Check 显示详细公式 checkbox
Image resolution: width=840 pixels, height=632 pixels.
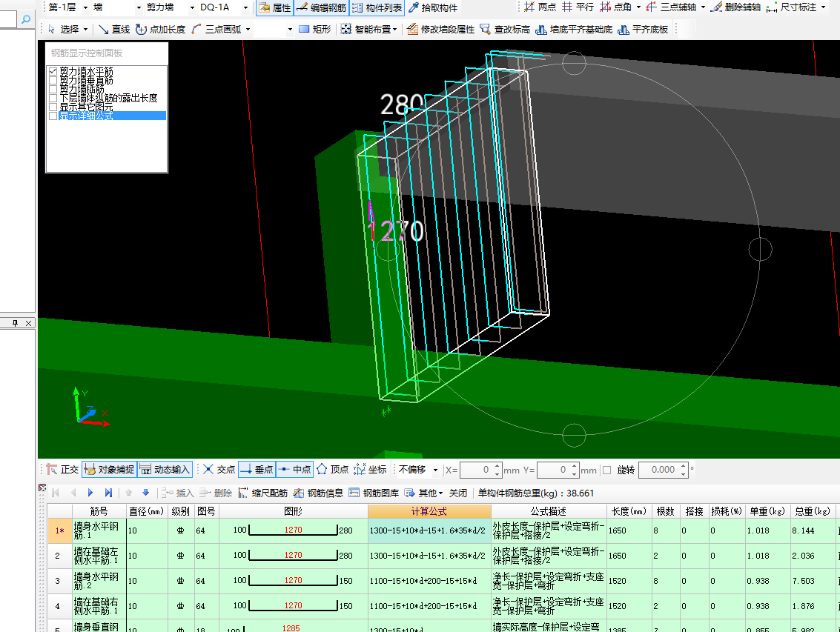tap(53, 116)
